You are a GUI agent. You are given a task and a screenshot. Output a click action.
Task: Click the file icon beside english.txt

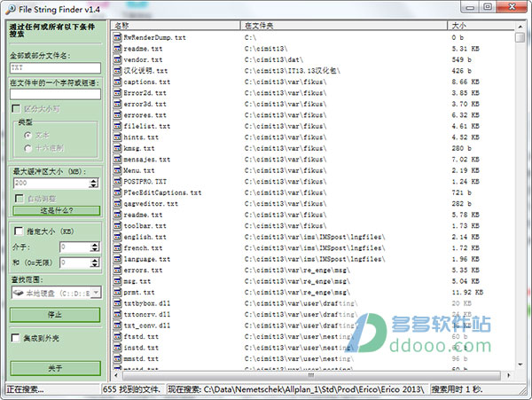tap(117, 237)
